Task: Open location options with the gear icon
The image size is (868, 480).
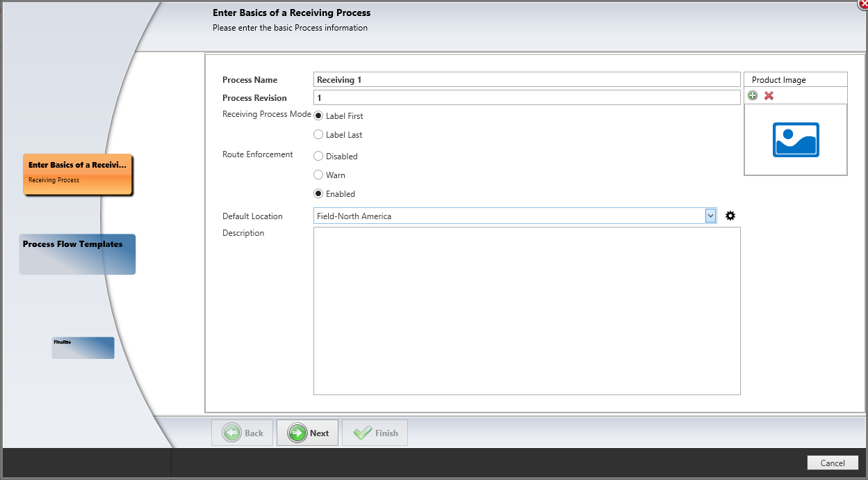Action: pos(730,216)
